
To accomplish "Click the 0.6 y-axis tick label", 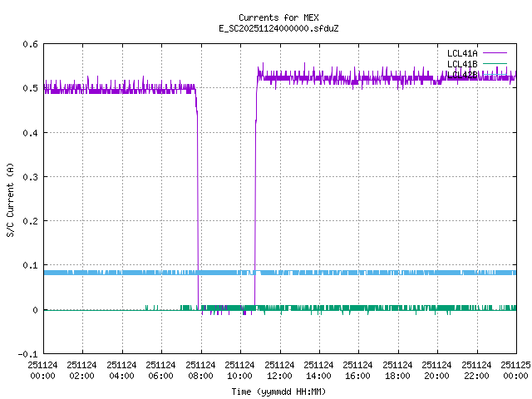I will [x=30, y=44].
